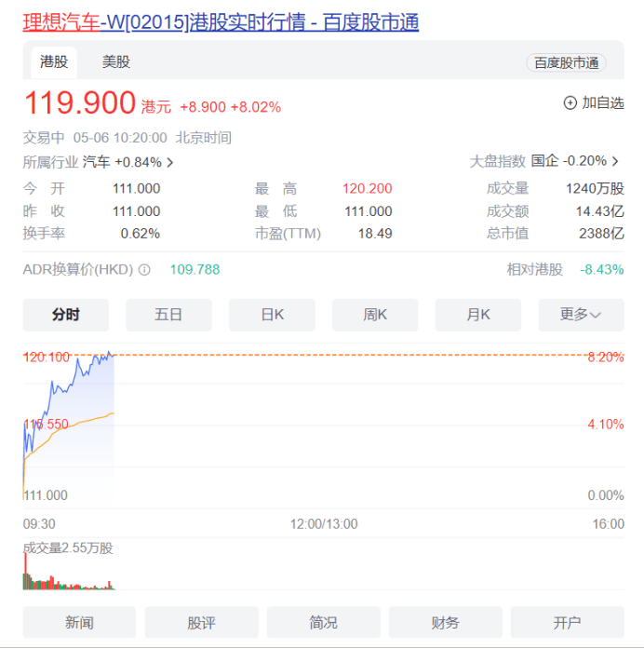Viewport: 644px width, 649px height.
Task: Select the 分时 chart tab
Action: (x=66, y=315)
